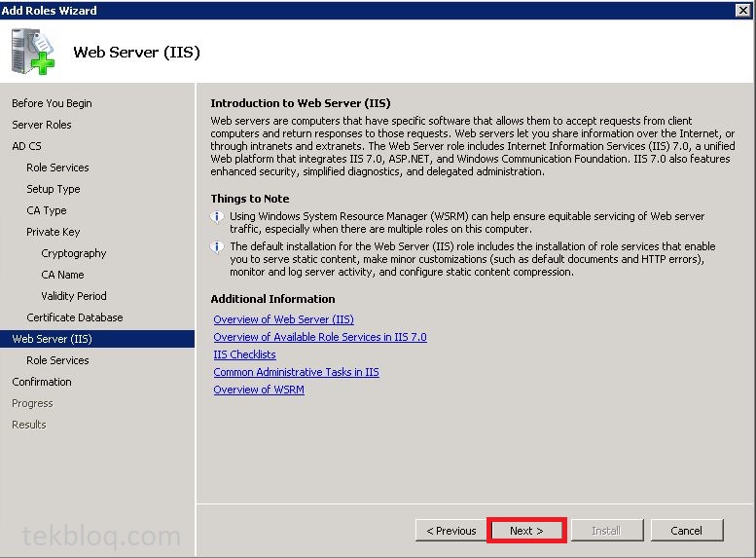
Task: Go to Before You Begin step
Action: click(x=52, y=103)
